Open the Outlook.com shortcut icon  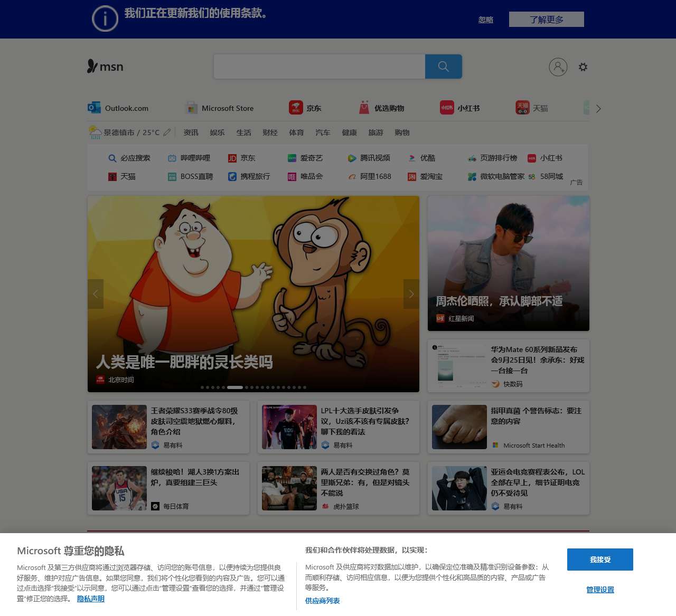pyautogui.click(x=94, y=108)
